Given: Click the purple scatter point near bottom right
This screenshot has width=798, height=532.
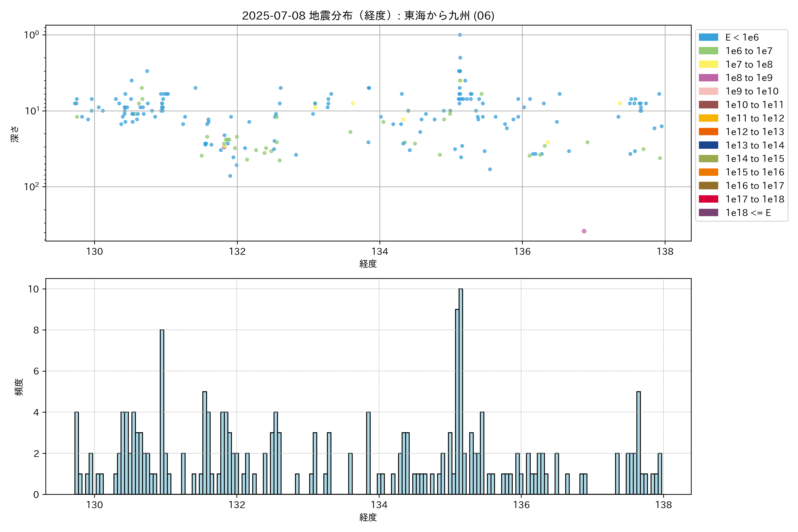Looking at the screenshot, I should pos(584,231).
